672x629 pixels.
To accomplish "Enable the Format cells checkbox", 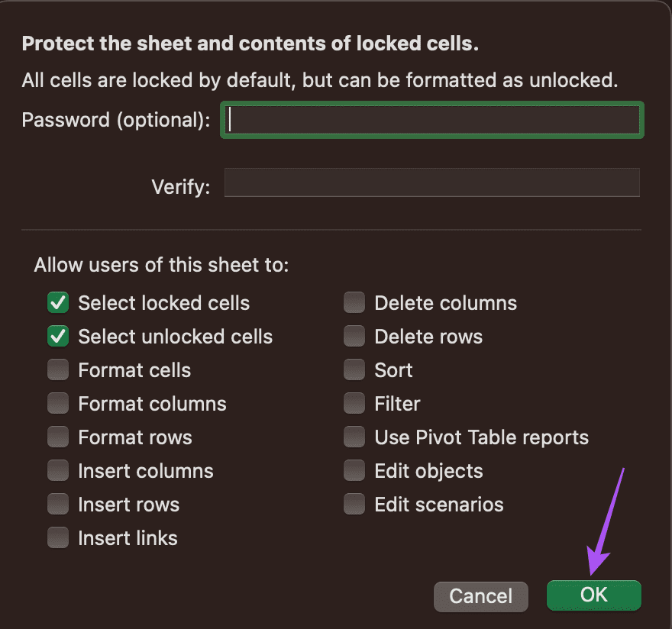I will pos(58,369).
